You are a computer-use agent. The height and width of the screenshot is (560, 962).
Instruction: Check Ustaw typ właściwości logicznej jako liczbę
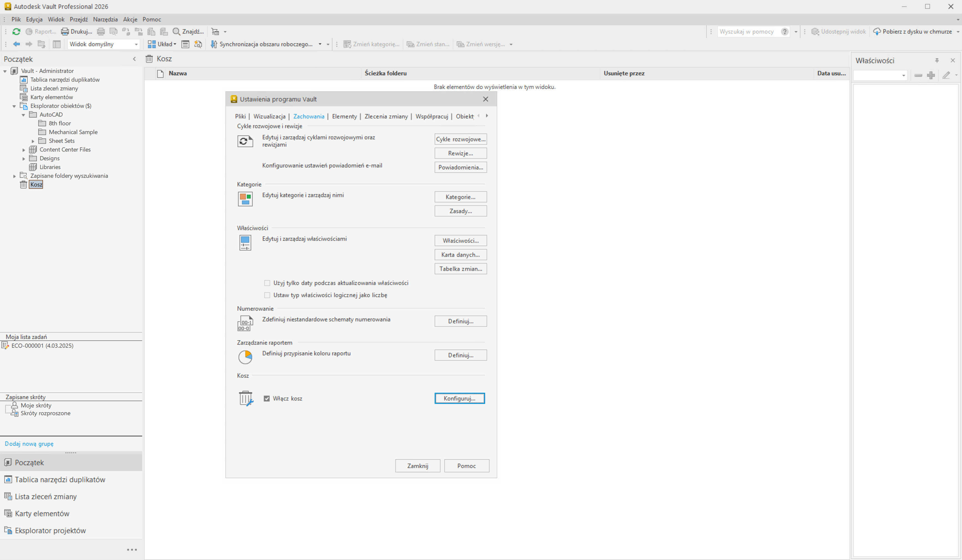267,295
